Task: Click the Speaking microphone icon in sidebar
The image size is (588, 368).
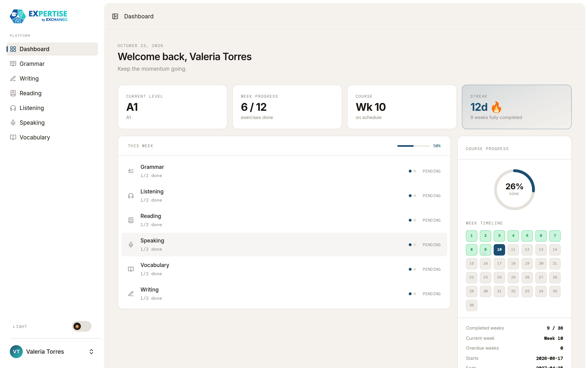Action: [13, 123]
